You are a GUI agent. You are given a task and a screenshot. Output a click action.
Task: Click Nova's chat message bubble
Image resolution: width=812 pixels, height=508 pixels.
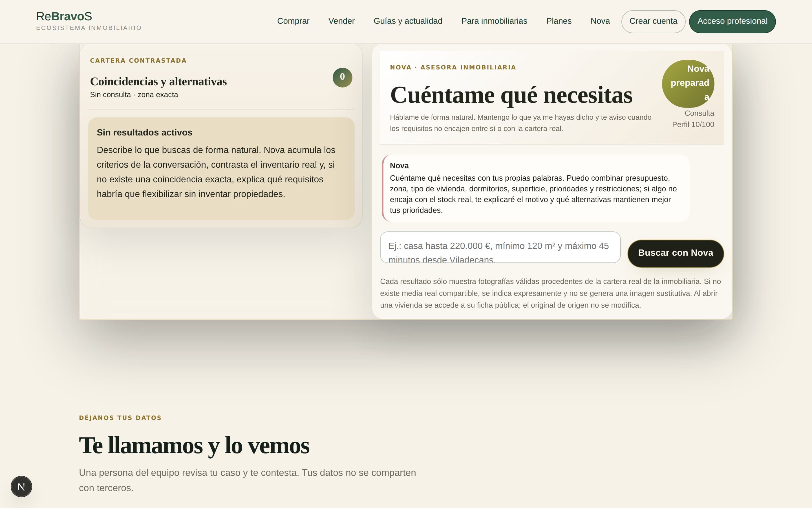(535, 188)
